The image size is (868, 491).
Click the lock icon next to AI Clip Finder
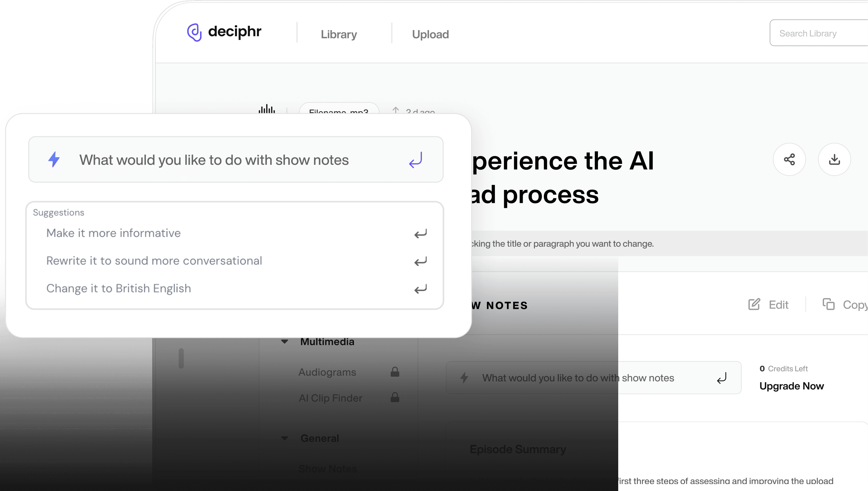(395, 397)
